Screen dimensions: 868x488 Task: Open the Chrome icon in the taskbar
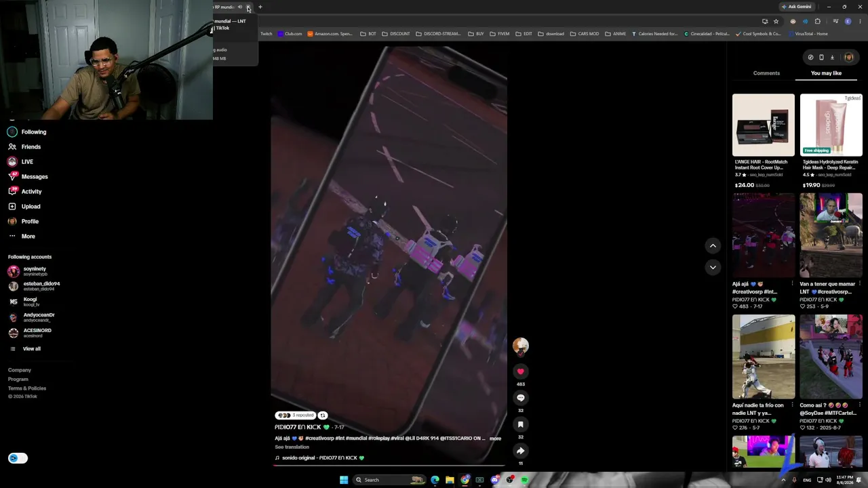coord(465,480)
